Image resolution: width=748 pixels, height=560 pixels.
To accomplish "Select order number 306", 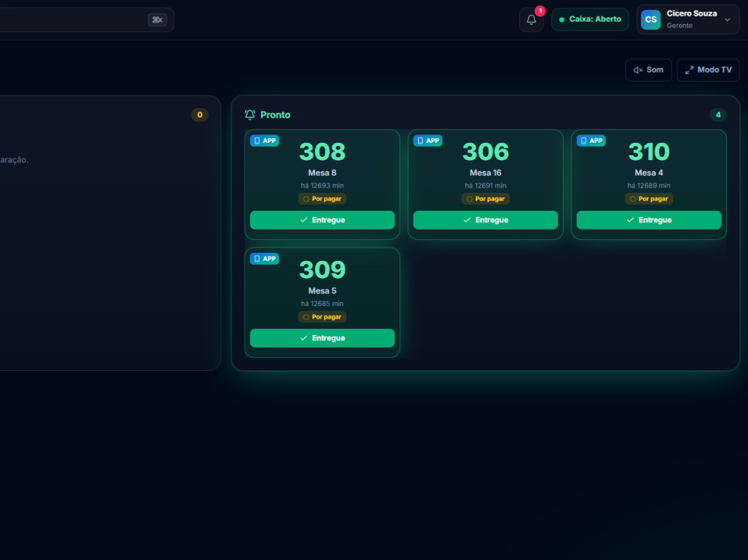I will pyautogui.click(x=485, y=153).
